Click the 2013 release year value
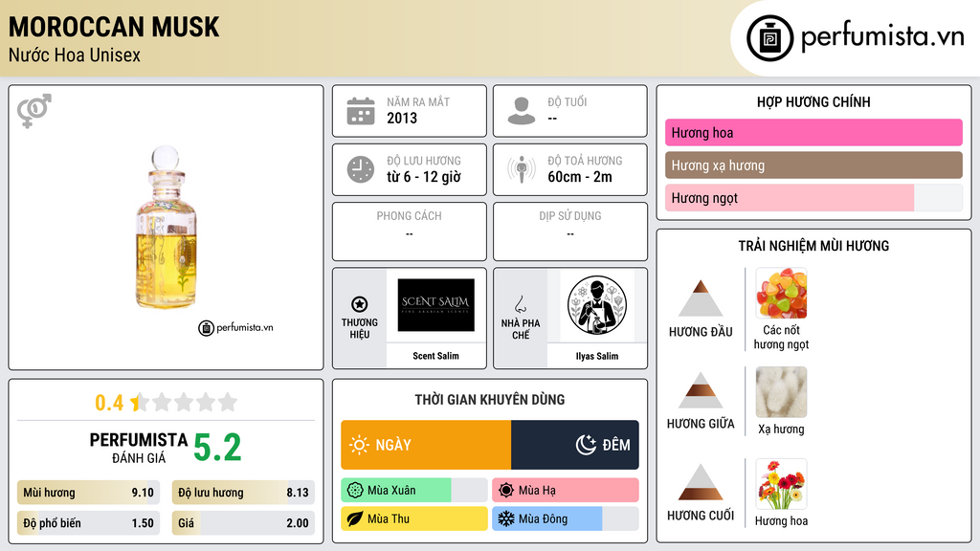Viewport: 980px width, 551px height. pyautogui.click(x=402, y=118)
